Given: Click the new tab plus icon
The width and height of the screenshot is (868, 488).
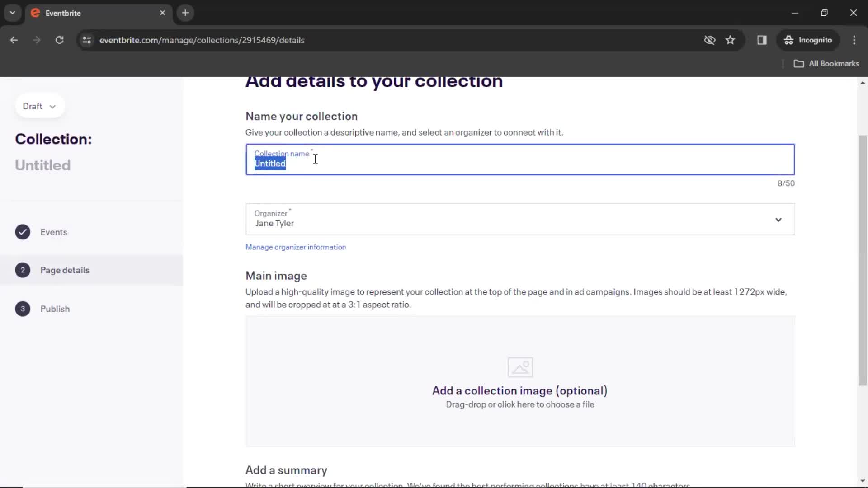Looking at the screenshot, I should point(185,13).
